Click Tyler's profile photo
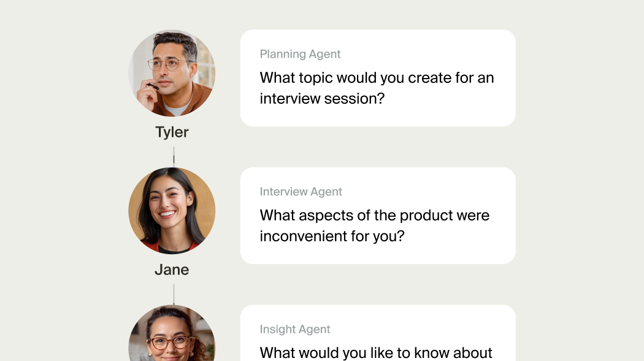This screenshot has width=644, height=361. 172,73
